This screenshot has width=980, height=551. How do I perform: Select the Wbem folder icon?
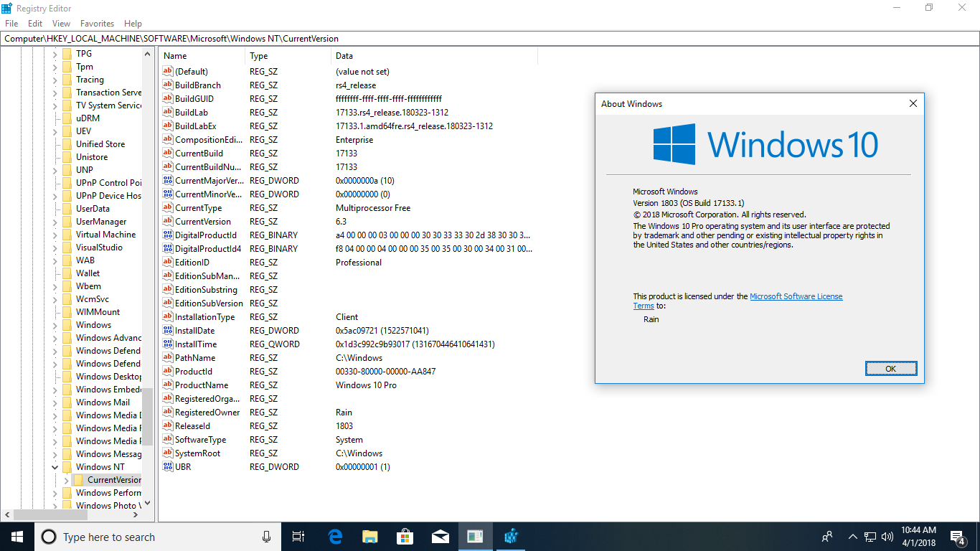[67, 286]
